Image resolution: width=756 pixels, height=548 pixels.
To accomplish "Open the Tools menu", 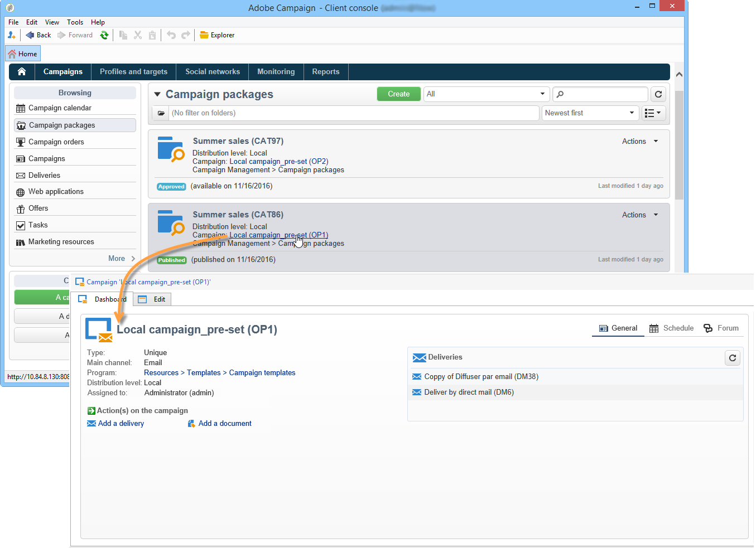I will [75, 22].
